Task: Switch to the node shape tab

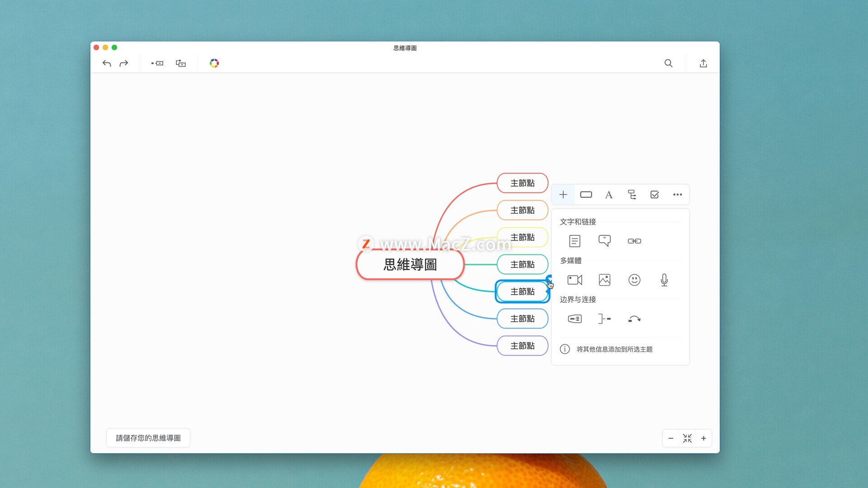Action: tap(586, 195)
